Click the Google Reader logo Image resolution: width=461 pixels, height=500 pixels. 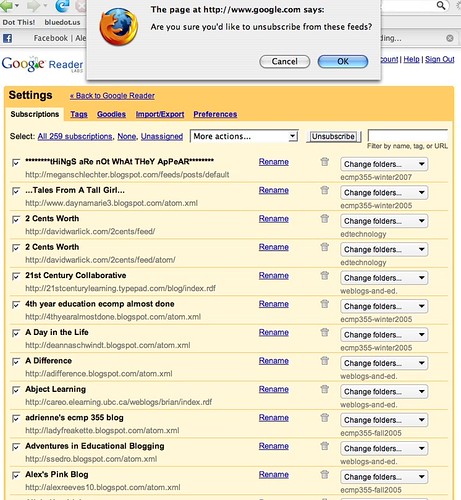tap(43, 64)
